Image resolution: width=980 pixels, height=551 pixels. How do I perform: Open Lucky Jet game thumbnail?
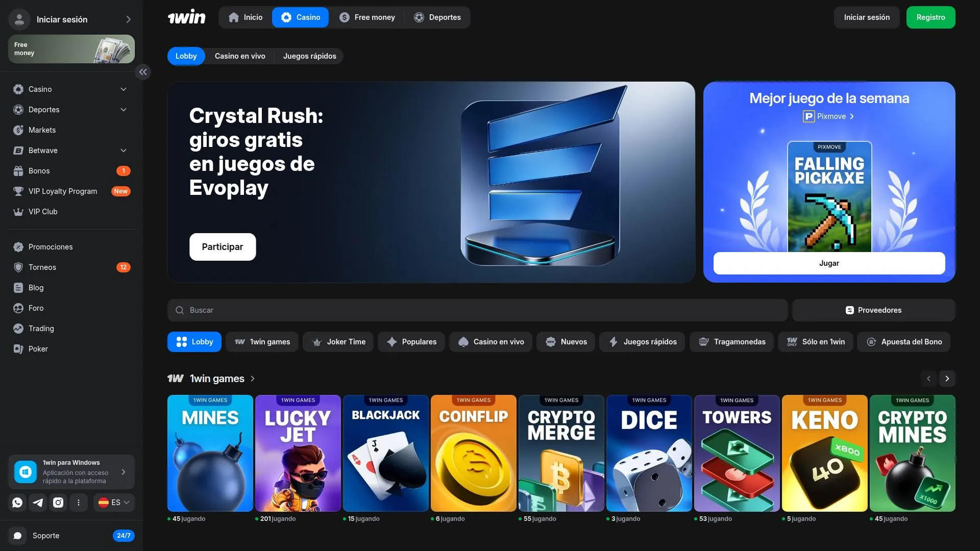(298, 453)
